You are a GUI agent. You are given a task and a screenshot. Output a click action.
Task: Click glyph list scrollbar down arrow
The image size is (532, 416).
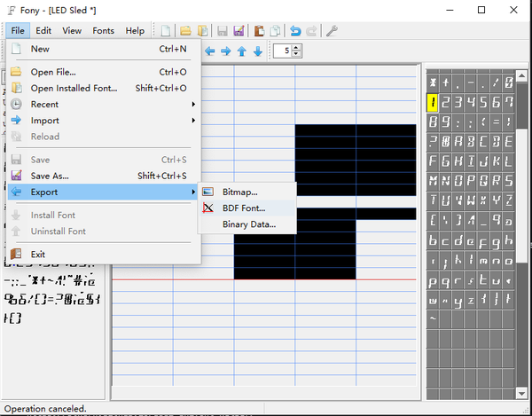(521, 393)
